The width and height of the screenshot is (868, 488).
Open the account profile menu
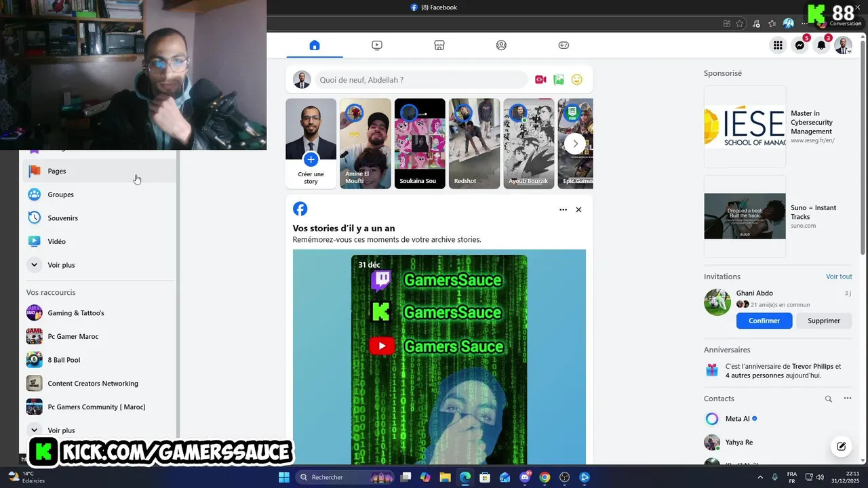(843, 45)
